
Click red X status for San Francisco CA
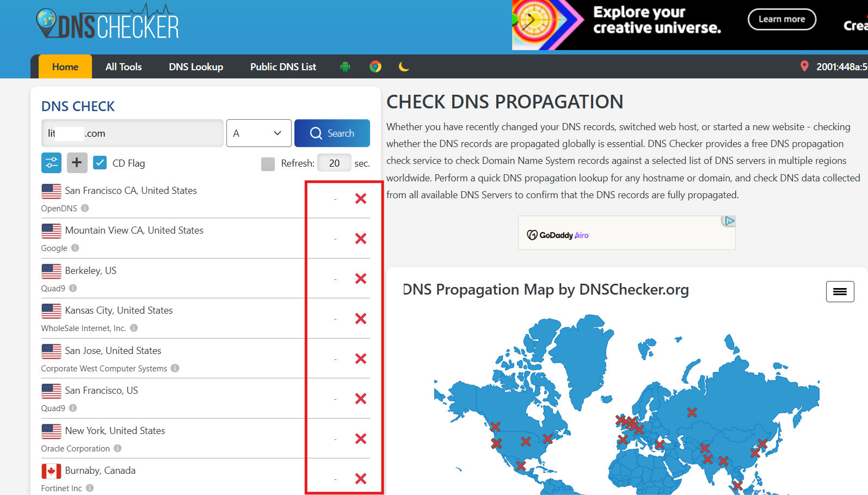360,199
